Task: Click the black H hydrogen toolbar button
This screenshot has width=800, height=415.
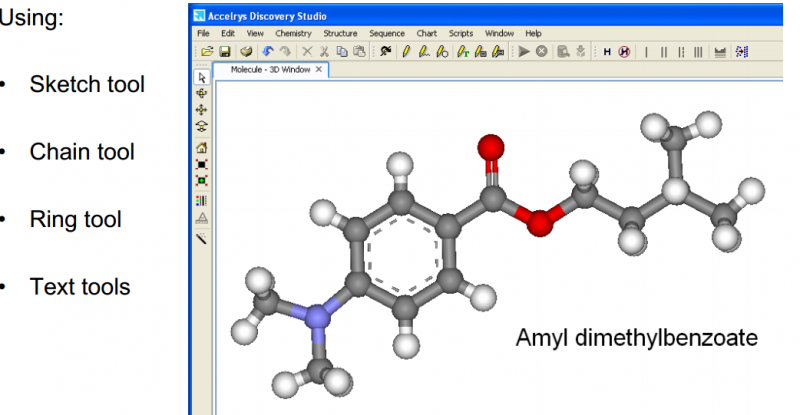Action: coord(608,50)
